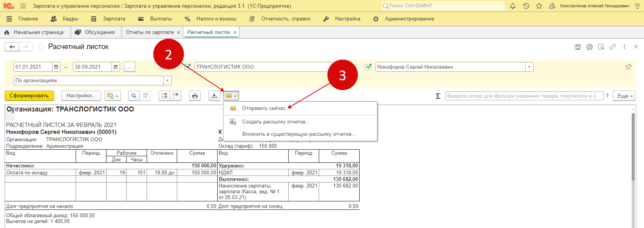The width and height of the screenshot is (644, 228).
Task: Open the history clock icon
Action: 526,6
